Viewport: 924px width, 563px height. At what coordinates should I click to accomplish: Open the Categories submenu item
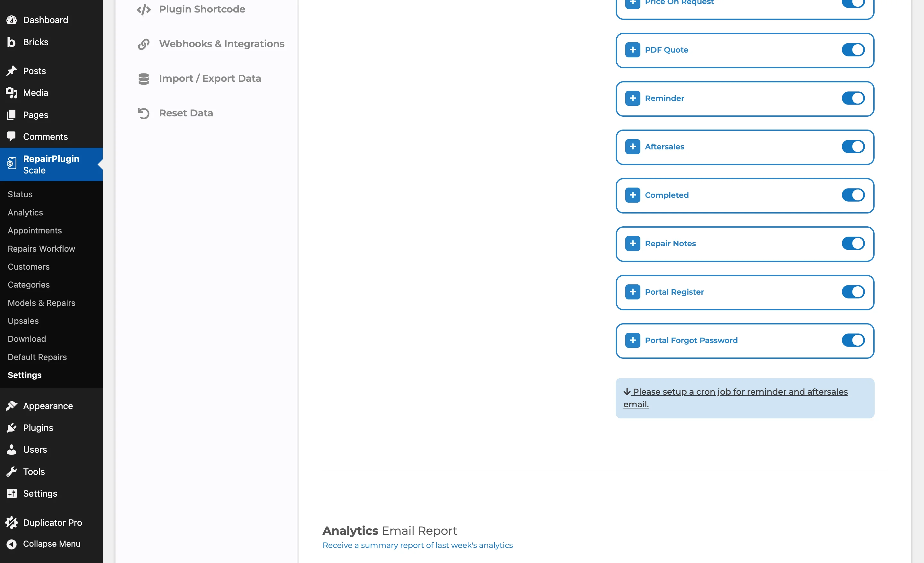coord(29,285)
